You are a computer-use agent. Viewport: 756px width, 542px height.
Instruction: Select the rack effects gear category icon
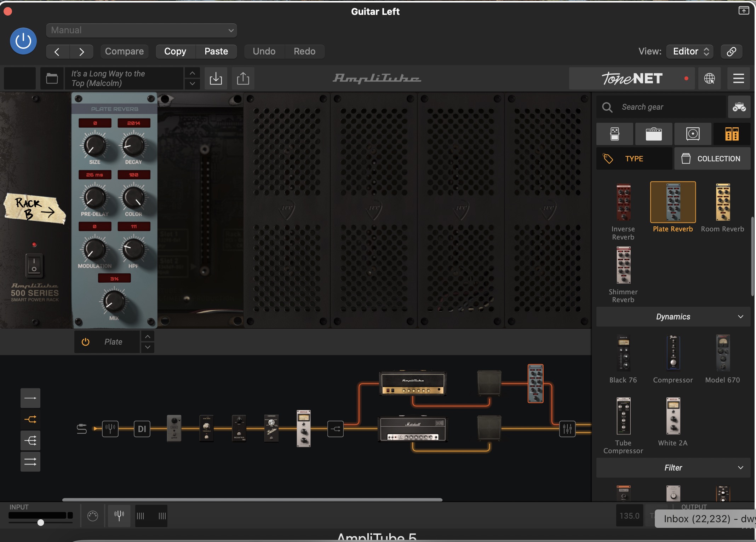point(732,134)
